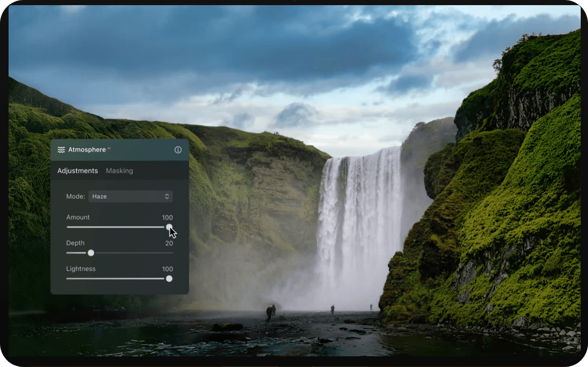Image resolution: width=588 pixels, height=367 pixels.
Task: Click the Depth value 20
Action: (169, 243)
